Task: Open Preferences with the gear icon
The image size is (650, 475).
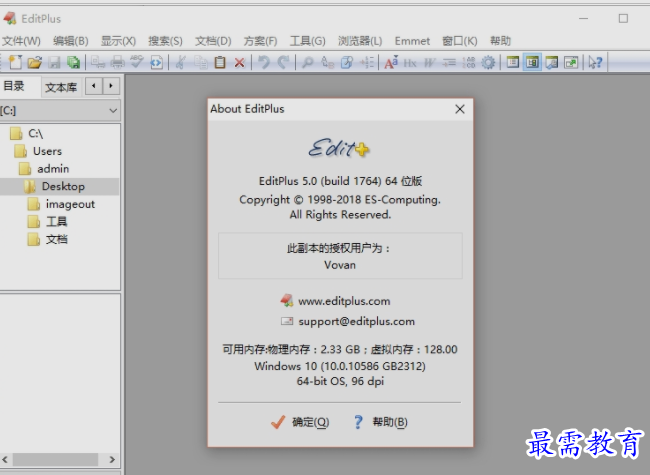Action: 488,63
